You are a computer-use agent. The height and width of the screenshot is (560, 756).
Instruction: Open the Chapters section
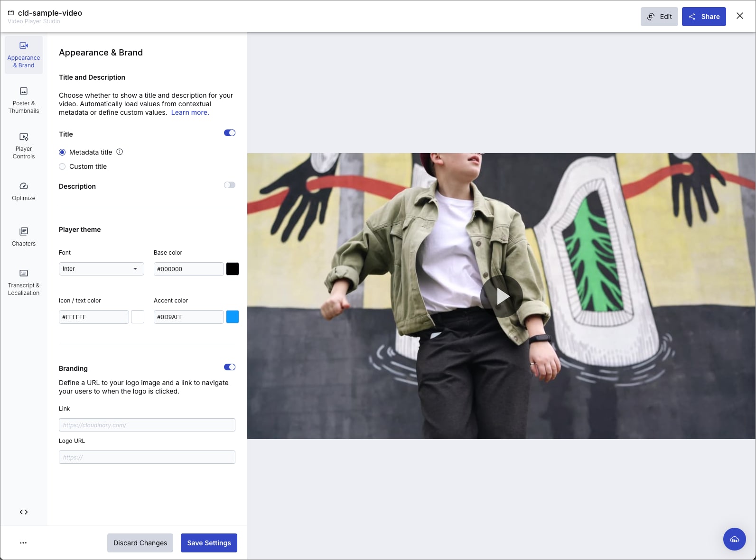tap(24, 237)
